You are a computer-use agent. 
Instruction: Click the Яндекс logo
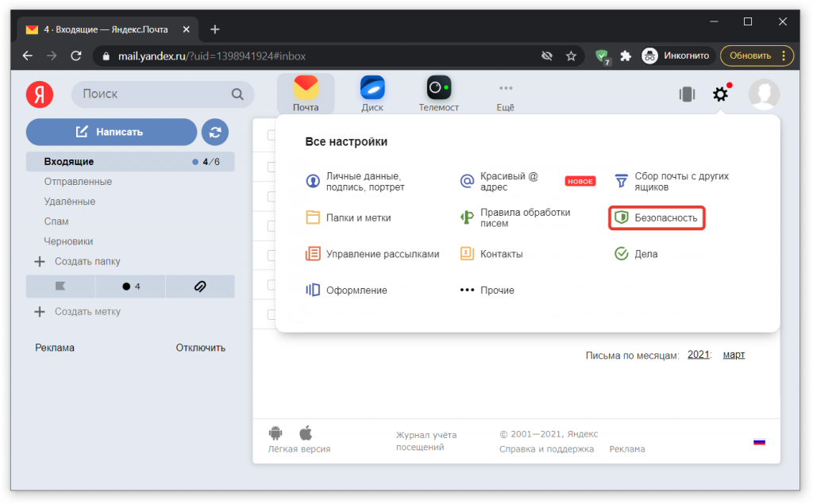[40, 94]
